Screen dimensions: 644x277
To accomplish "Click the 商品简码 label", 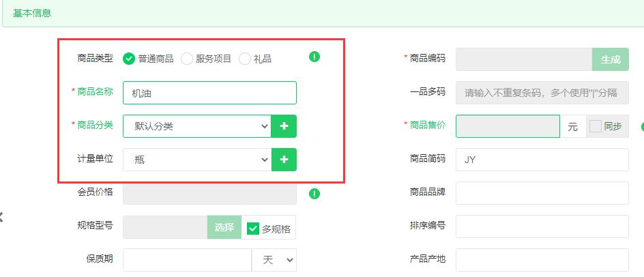I will [428, 158].
